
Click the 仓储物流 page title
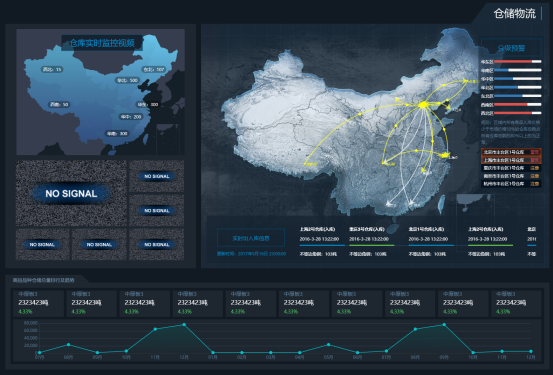point(514,13)
